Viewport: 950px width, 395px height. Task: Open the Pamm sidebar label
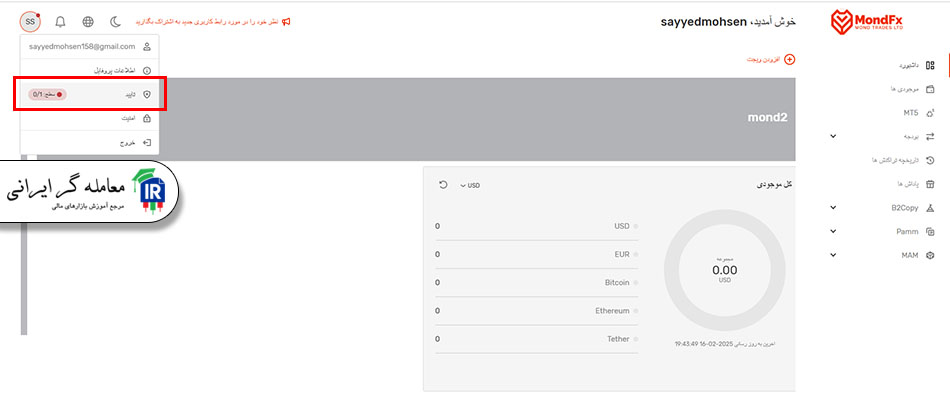tap(907, 231)
